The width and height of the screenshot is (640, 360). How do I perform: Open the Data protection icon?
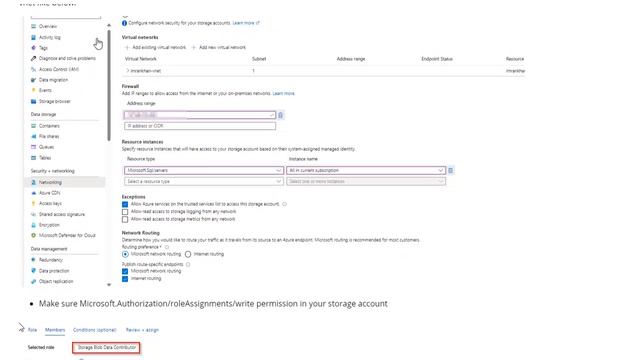[33, 271]
